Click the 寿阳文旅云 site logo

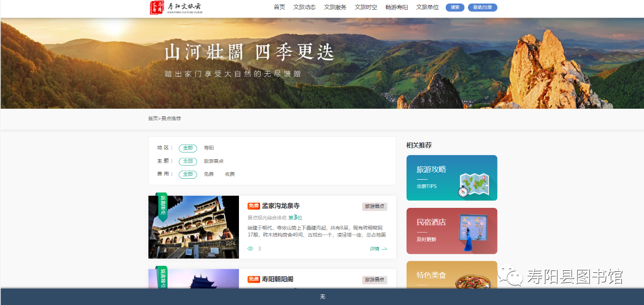click(x=176, y=8)
